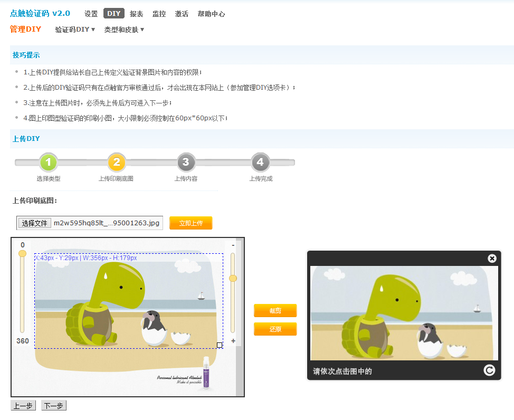Click the 下一步 next step button
This screenshot has width=514, height=420.
coord(53,405)
